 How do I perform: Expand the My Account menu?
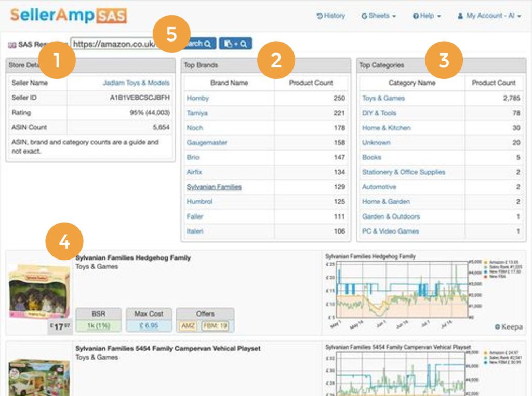point(489,16)
